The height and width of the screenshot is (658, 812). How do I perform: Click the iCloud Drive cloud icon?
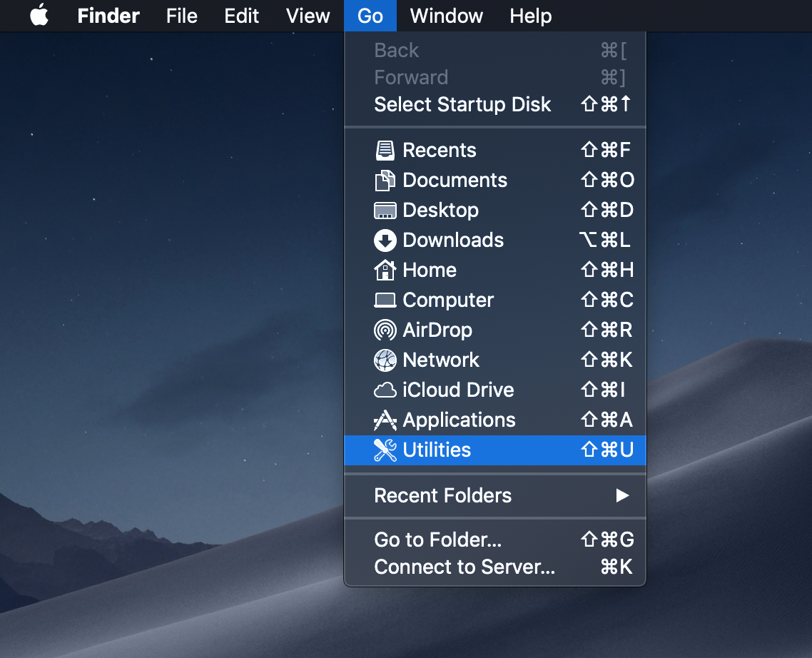385,390
